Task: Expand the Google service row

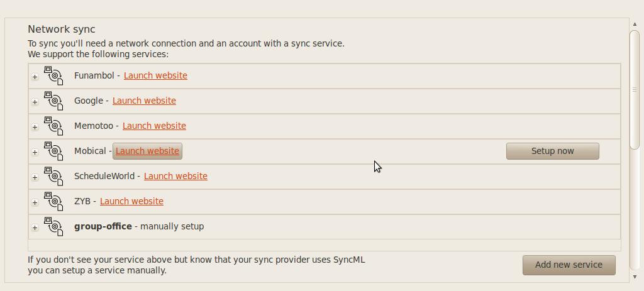Action: click(35, 102)
